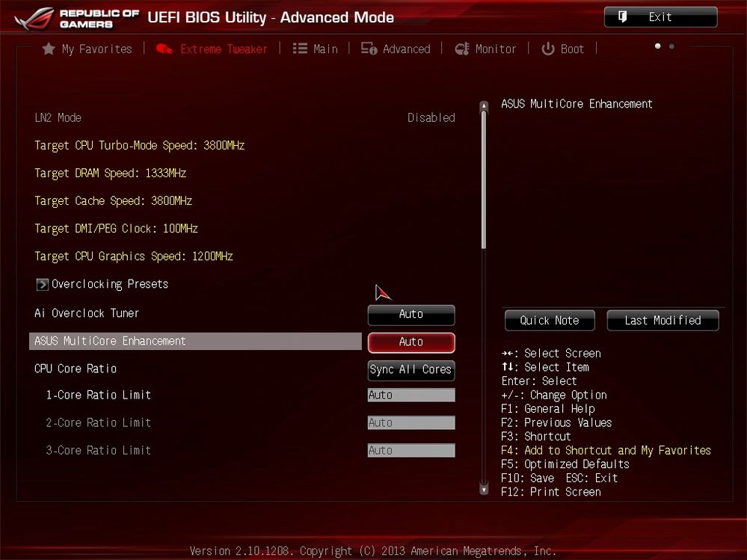
Task: Click the 2-Core Ratio Limit label
Action: (x=99, y=422)
